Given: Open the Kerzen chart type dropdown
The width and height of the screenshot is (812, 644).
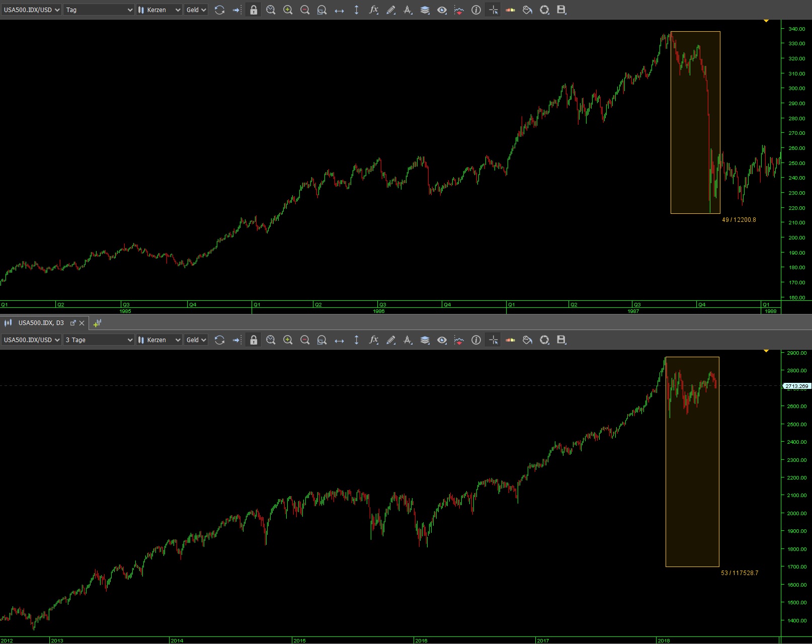Looking at the screenshot, I should click(x=158, y=10).
